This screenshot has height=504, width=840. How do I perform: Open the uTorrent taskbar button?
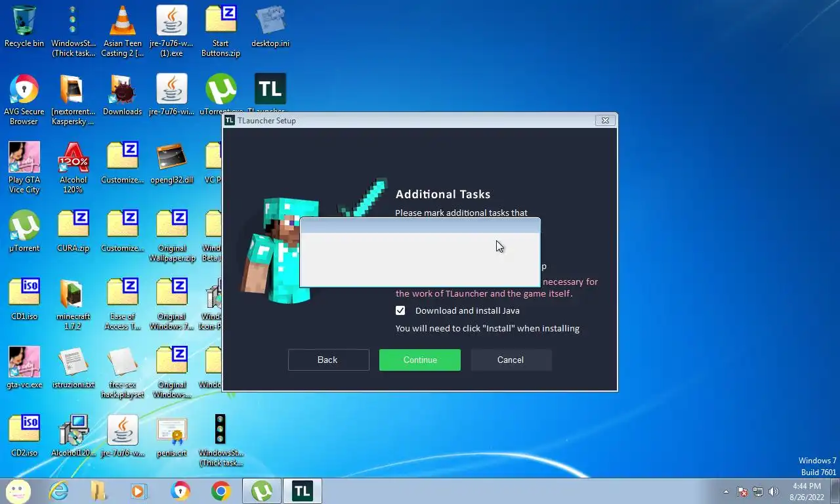coord(262,491)
